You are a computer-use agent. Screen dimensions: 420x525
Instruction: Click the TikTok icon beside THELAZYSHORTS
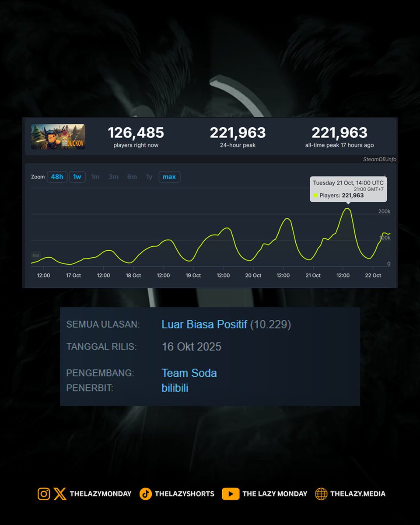146,494
